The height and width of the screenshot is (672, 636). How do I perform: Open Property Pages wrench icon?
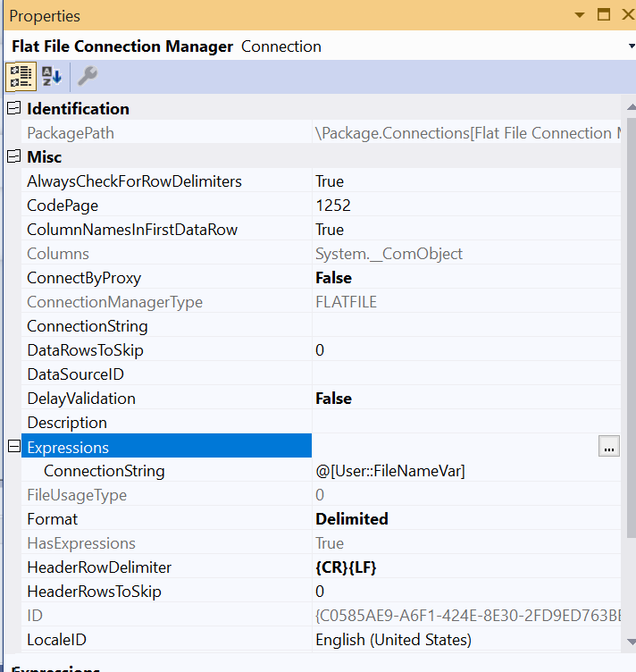pyautogui.click(x=88, y=77)
